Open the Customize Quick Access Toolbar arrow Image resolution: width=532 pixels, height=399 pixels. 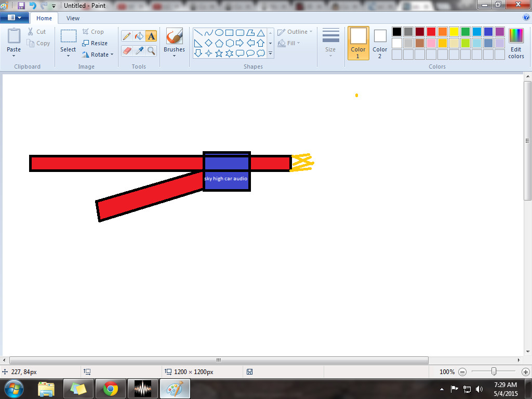[x=54, y=6]
